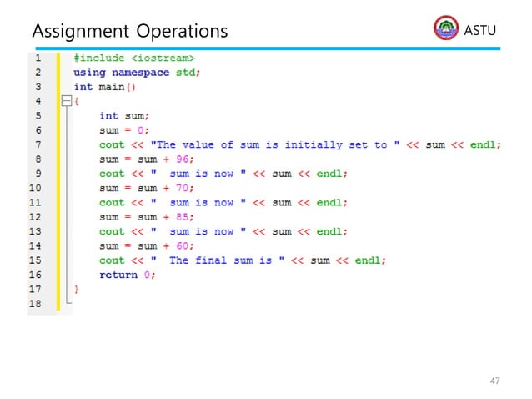This screenshot has height=399, width=532.
Task: Click 'sum = sum + 96;' statement
Action: click(147, 159)
